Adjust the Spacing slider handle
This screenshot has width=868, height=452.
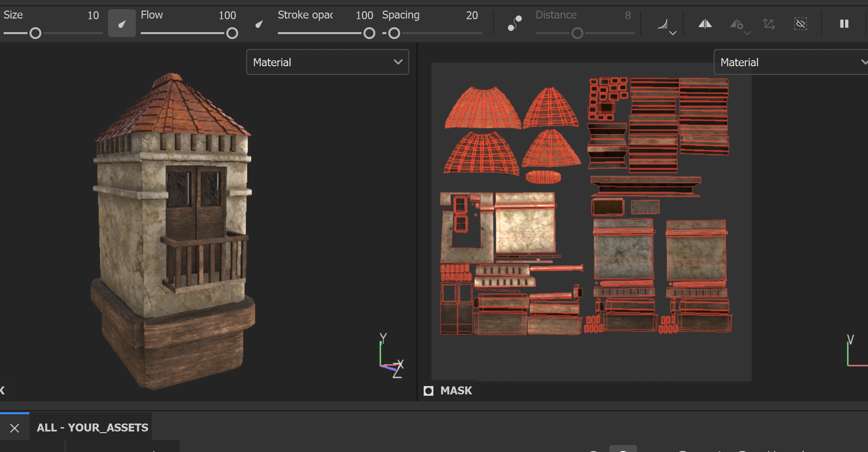[x=394, y=33]
